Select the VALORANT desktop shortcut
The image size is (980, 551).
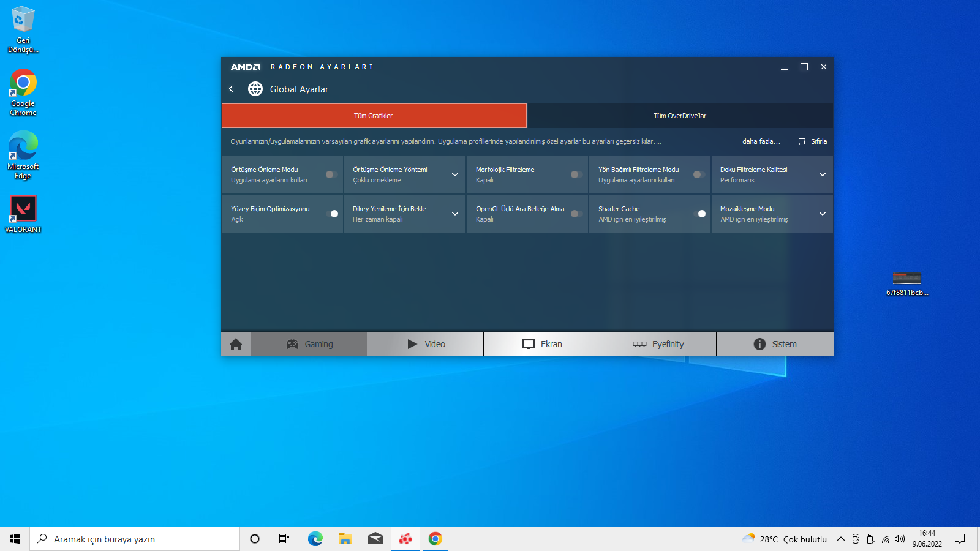[x=23, y=214]
